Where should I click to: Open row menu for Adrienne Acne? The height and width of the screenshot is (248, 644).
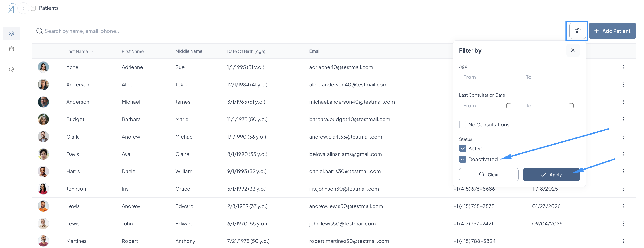click(x=623, y=67)
